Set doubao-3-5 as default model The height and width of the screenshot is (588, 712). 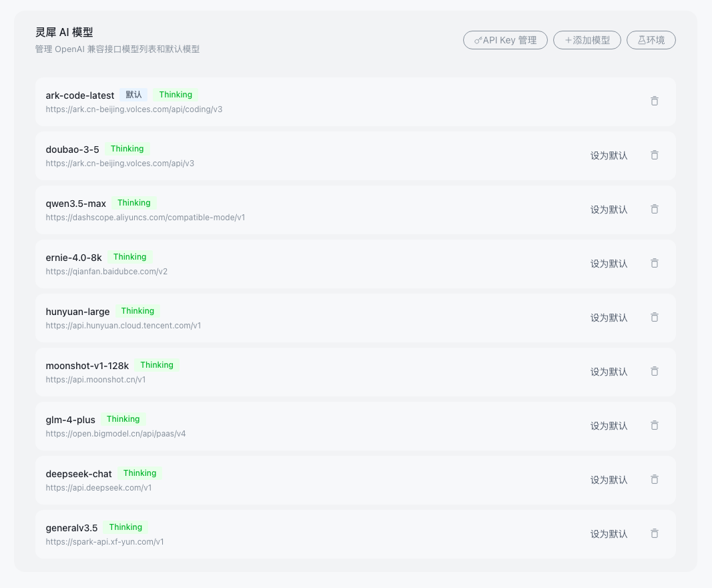tap(609, 156)
